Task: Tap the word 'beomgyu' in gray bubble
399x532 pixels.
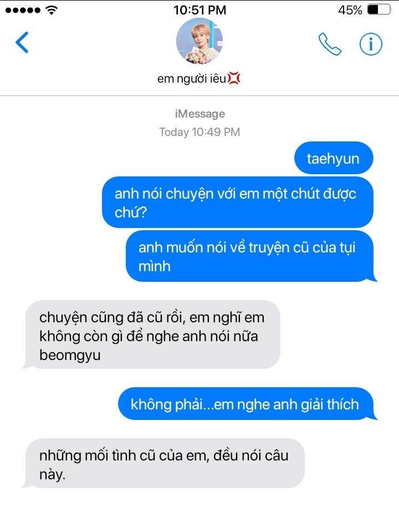Action: [x=70, y=355]
